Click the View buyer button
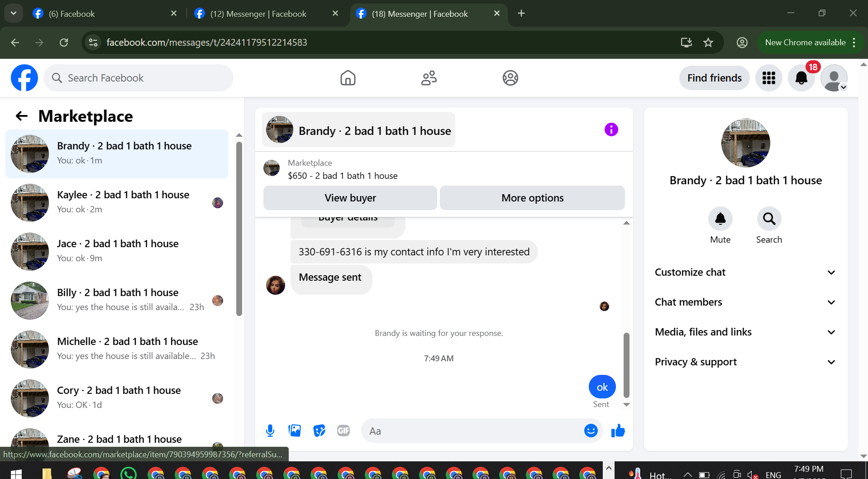This screenshot has width=868, height=479. pos(350,198)
